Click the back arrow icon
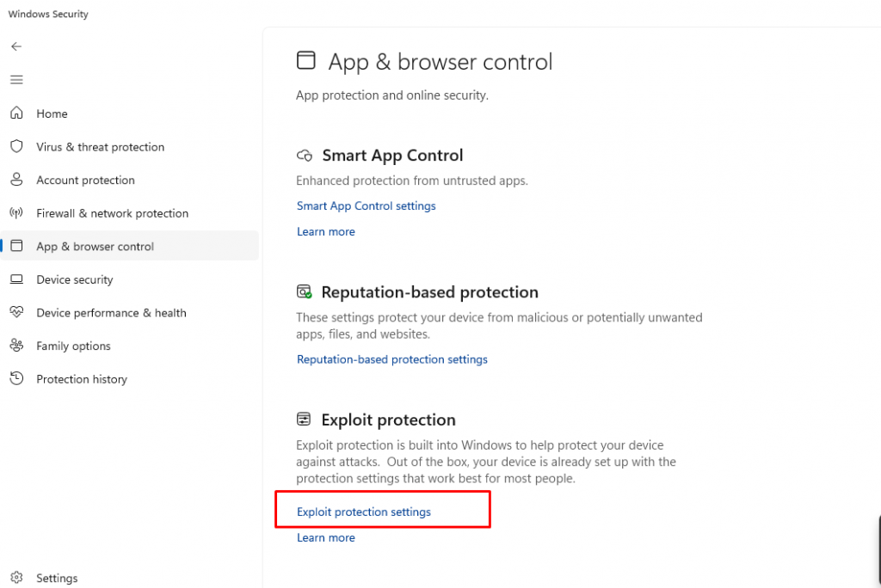This screenshot has height=588, width=881. 16,46
